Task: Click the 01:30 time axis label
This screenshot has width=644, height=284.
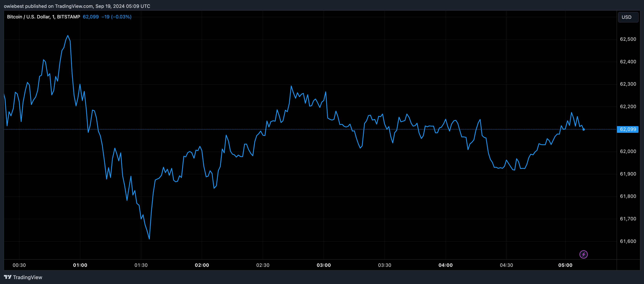Action: tap(141, 265)
